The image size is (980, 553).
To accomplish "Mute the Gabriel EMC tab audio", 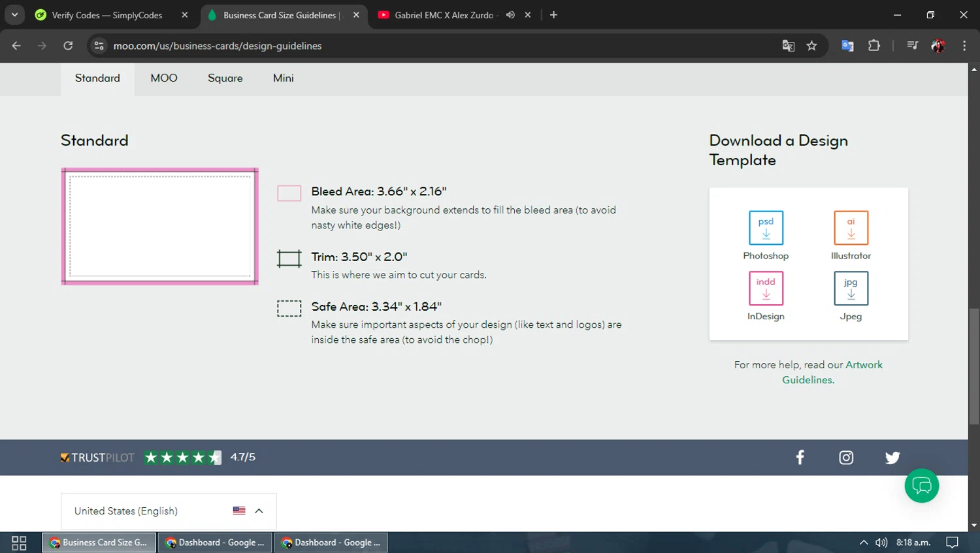I will [x=510, y=15].
